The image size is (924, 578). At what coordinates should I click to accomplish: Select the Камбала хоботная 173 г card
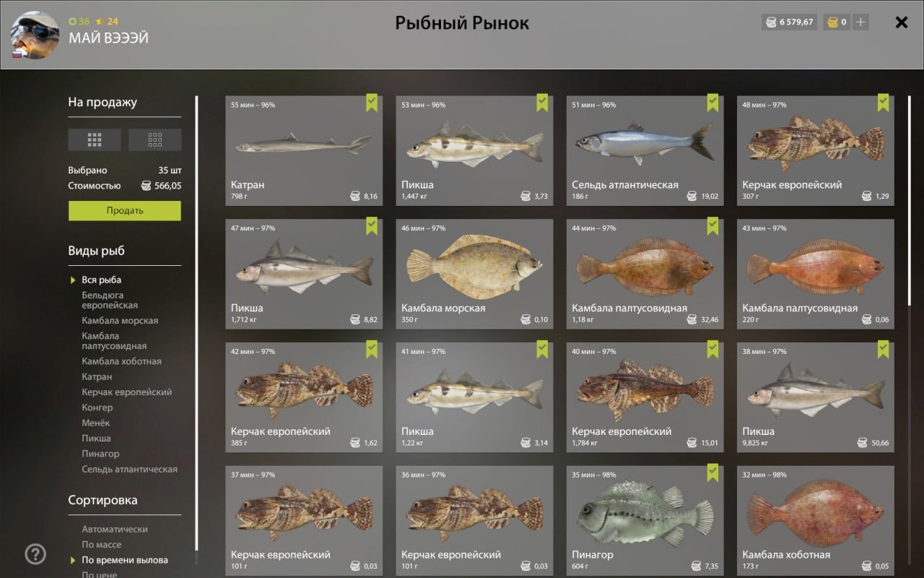(815, 521)
